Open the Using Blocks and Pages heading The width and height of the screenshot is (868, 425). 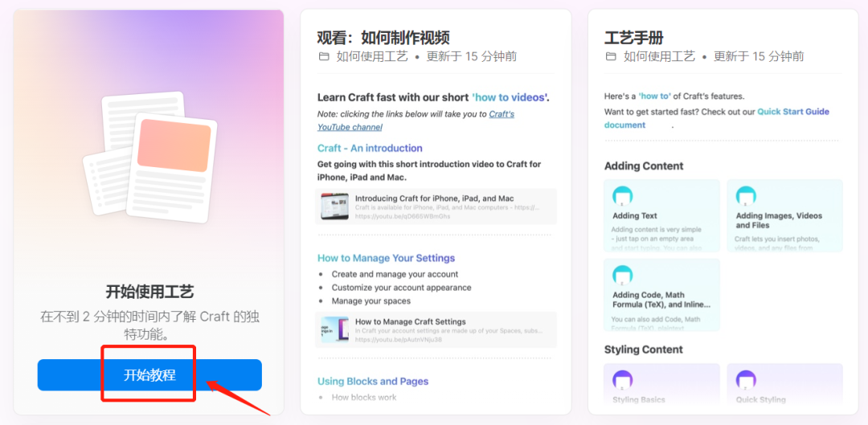point(373,382)
